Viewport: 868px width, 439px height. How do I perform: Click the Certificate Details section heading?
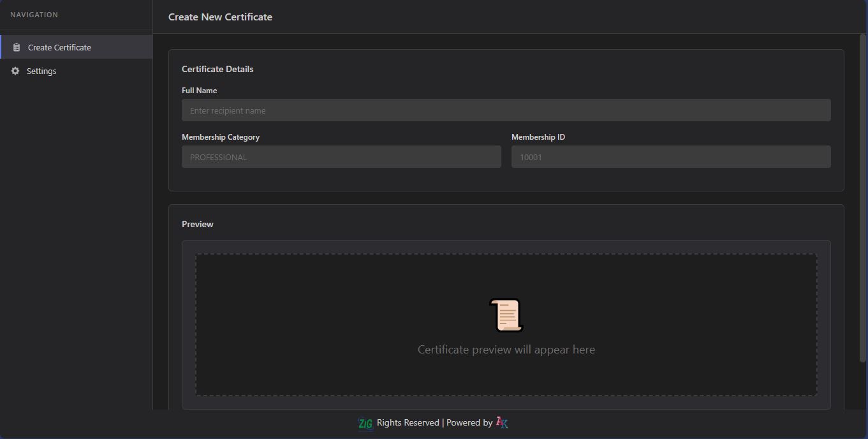[x=217, y=69]
